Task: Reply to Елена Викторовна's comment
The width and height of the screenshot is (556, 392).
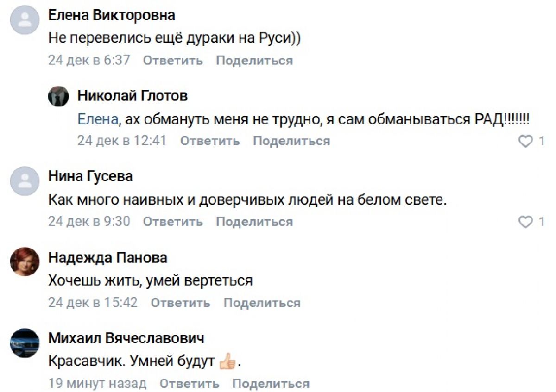Action: click(173, 61)
